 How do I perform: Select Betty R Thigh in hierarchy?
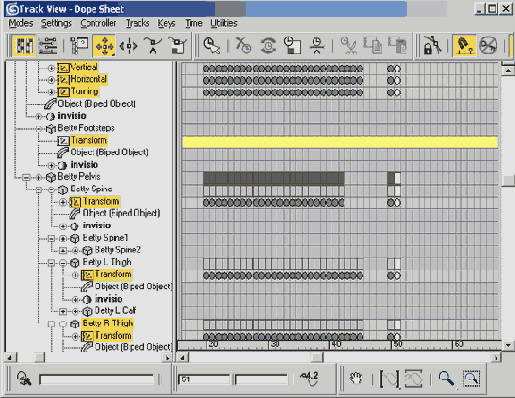[108, 323]
